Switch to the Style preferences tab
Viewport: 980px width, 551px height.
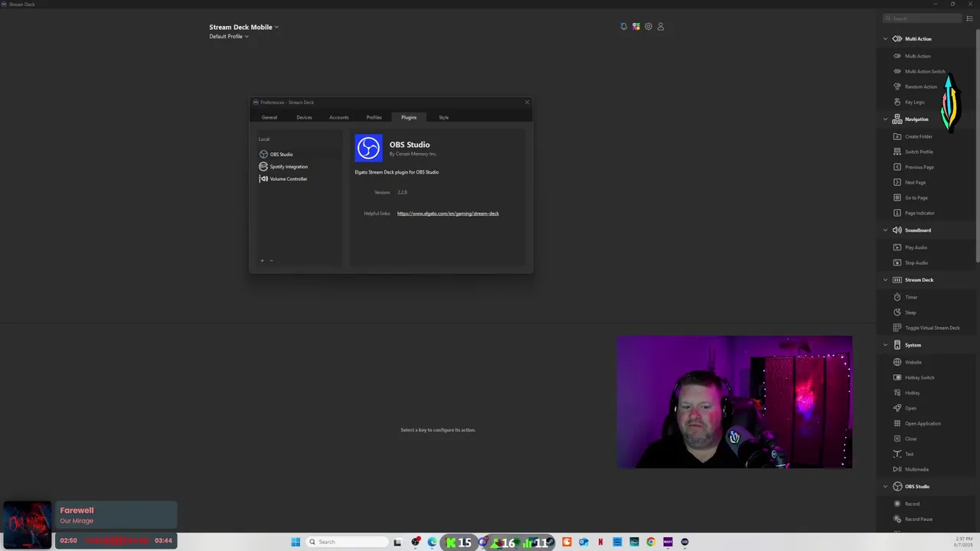[x=444, y=117]
